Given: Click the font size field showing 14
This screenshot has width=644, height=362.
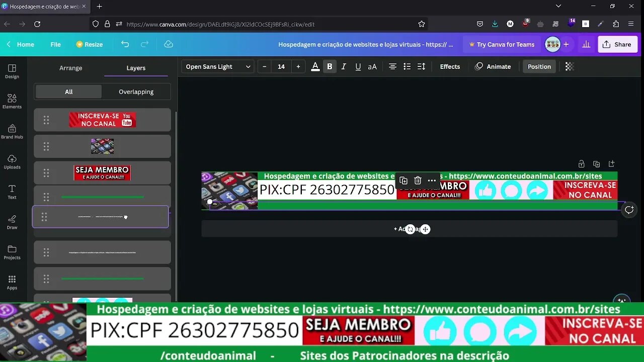Looking at the screenshot, I should click(x=281, y=66).
